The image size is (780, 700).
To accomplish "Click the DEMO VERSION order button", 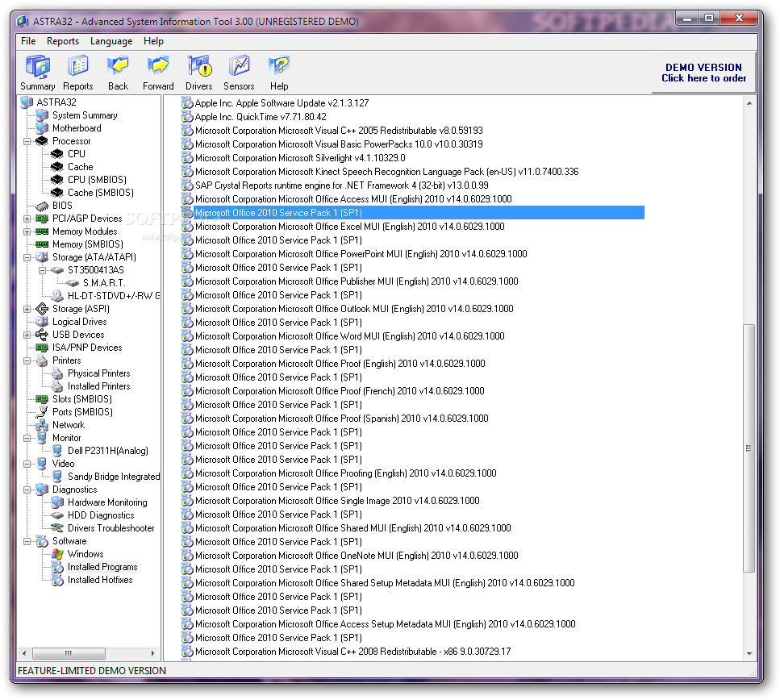I will click(703, 73).
